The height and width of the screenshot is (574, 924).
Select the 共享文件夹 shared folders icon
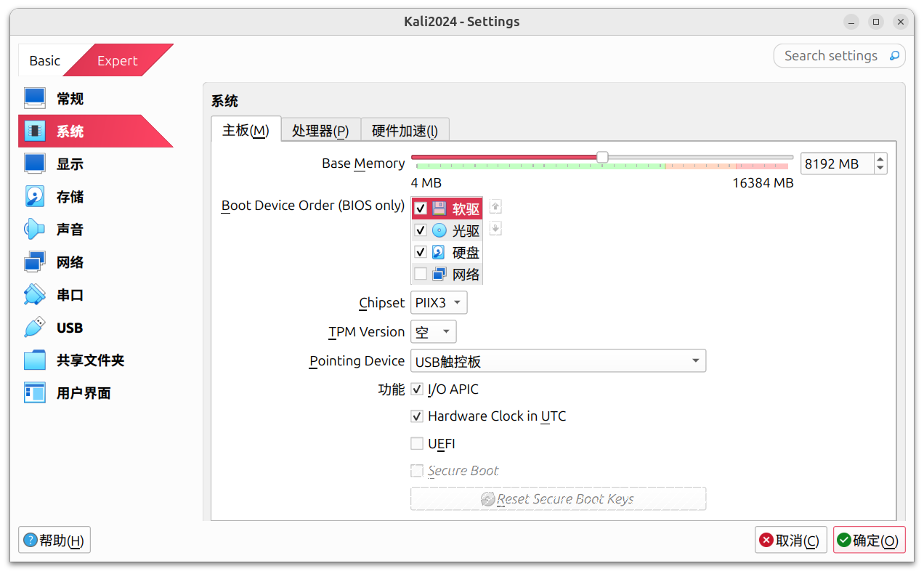(x=35, y=360)
